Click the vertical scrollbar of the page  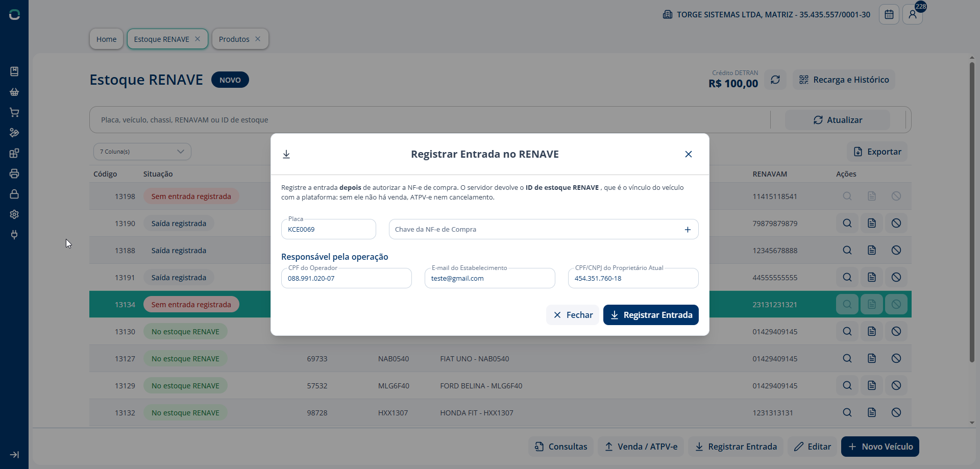972,212
